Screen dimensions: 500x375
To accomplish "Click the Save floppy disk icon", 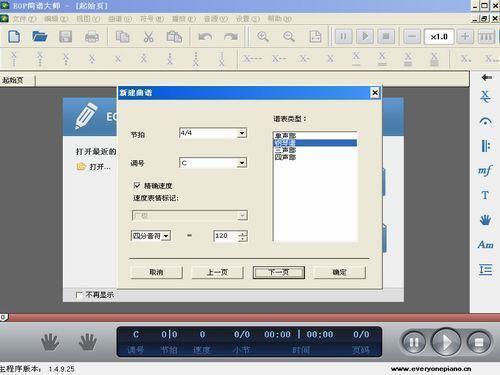I will click(66, 36).
